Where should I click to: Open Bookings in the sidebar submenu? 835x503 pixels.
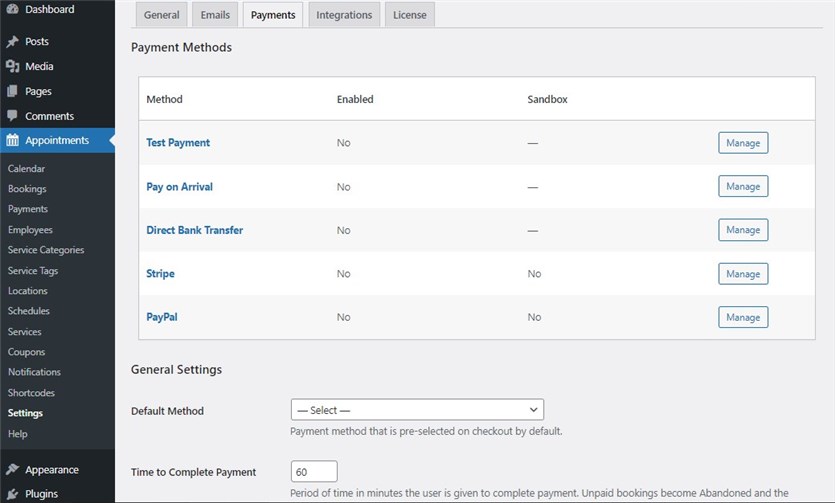(27, 189)
